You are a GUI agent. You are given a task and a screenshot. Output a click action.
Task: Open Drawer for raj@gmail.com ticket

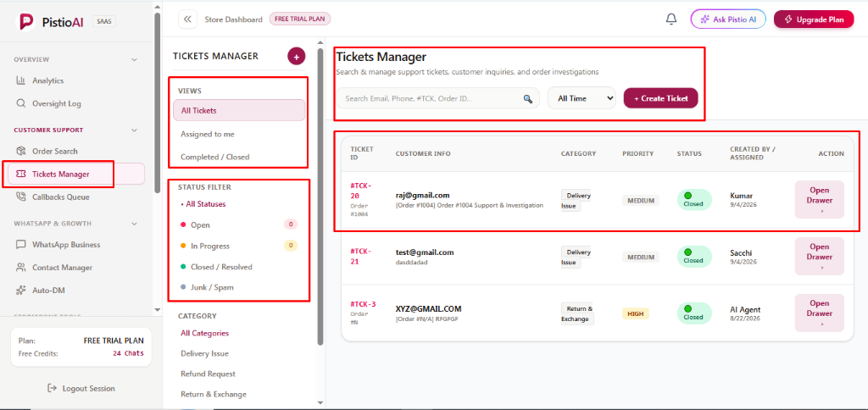point(820,200)
